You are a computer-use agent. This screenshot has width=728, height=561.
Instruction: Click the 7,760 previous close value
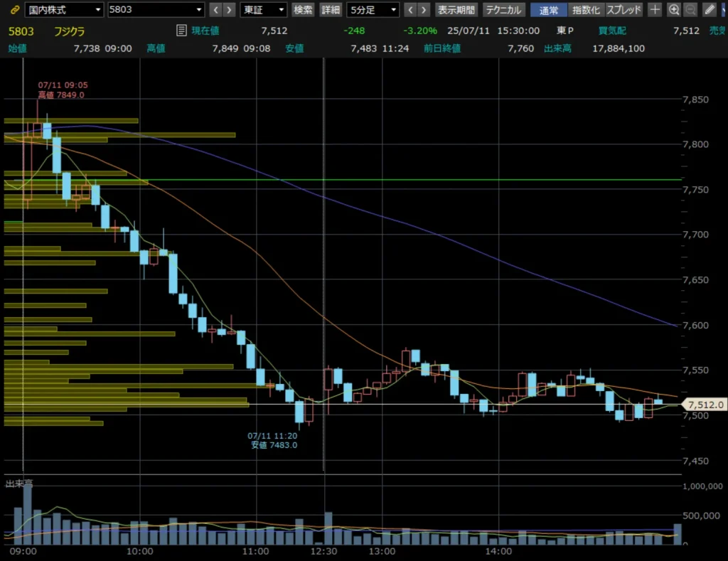pos(520,48)
